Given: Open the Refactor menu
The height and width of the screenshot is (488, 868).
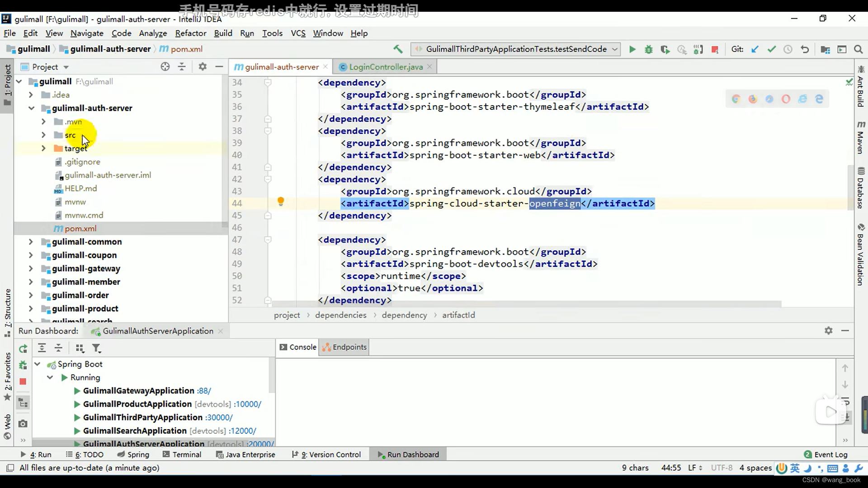Looking at the screenshot, I should [190, 33].
